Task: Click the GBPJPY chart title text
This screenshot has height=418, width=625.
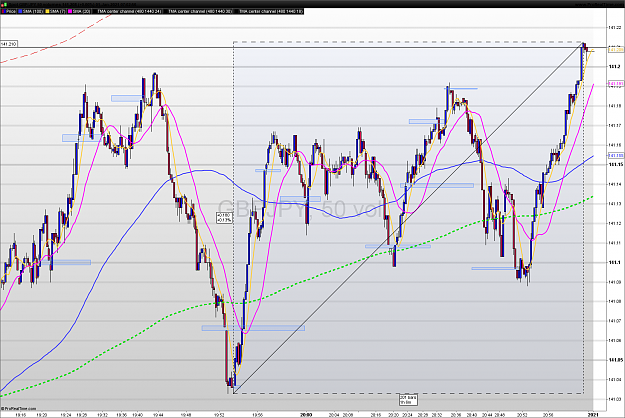Action: coord(301,209)
